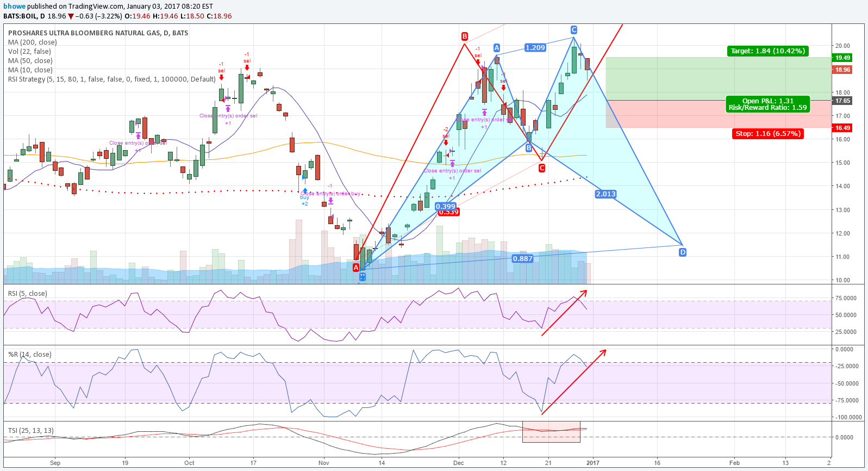Select the MA (200, close) legend entry
This screenshot has height=471, width=868.
coord(33,42)
